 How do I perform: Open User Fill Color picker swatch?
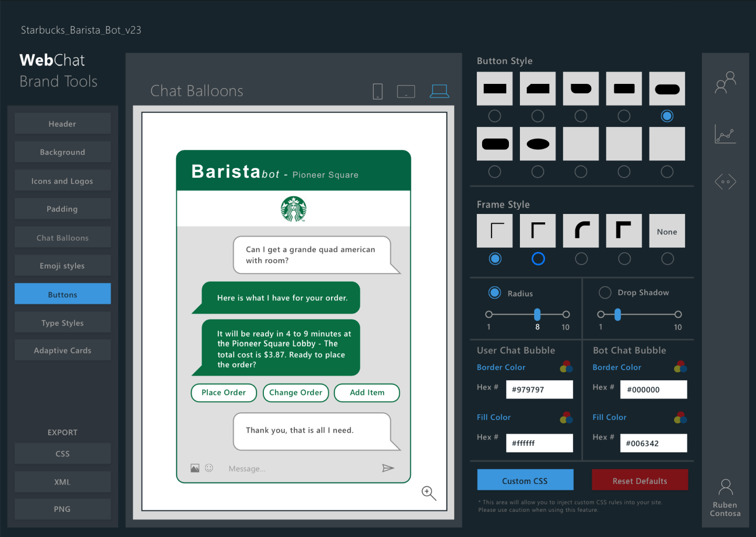click(566, 417)
